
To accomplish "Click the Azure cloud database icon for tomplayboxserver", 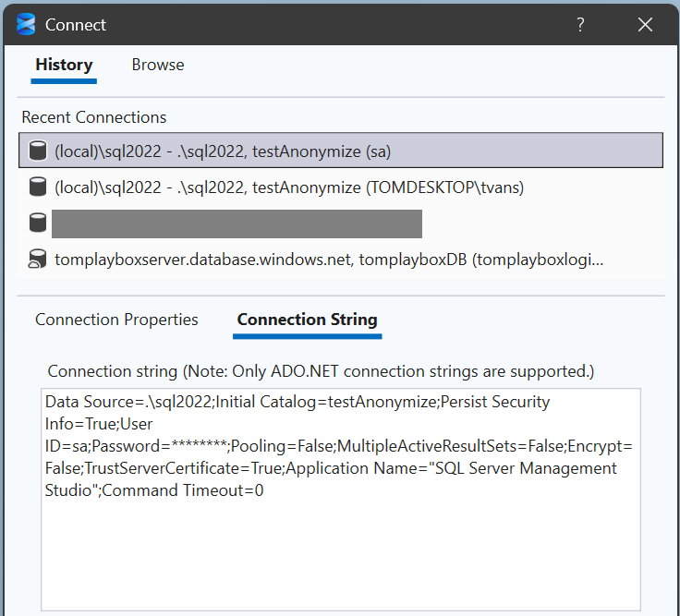I will (37, 260).
